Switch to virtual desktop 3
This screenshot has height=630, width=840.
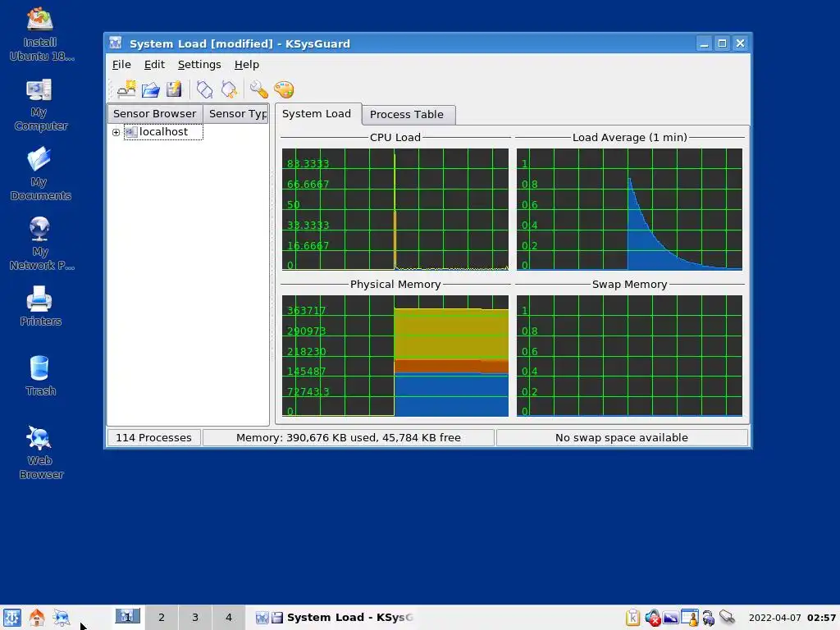(x=195, y=618)
